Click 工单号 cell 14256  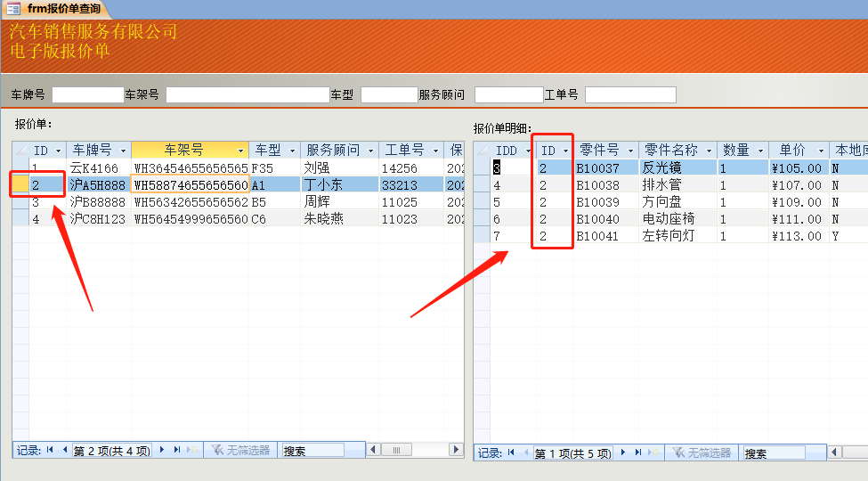point(411,168)
